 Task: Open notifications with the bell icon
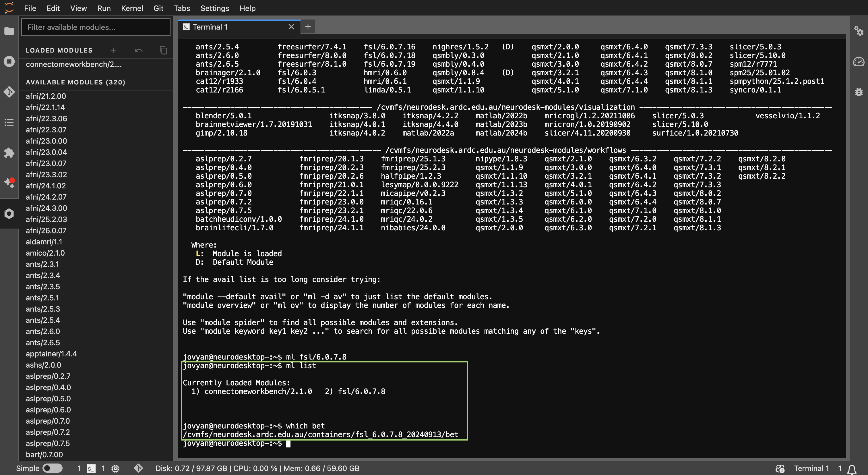click(852, 469)
